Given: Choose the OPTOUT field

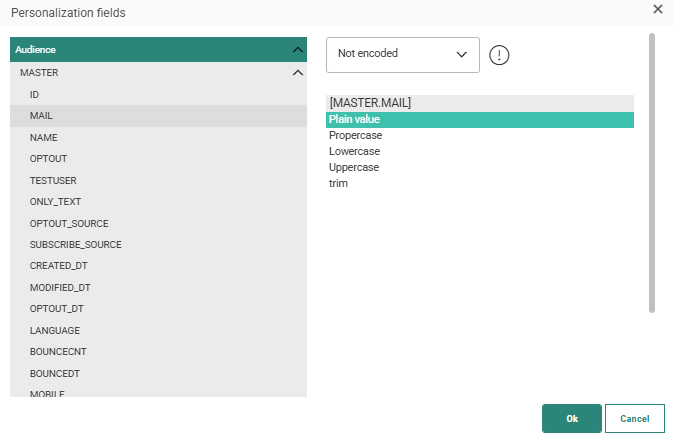Looking at the screenshot, I should point(48,159).
